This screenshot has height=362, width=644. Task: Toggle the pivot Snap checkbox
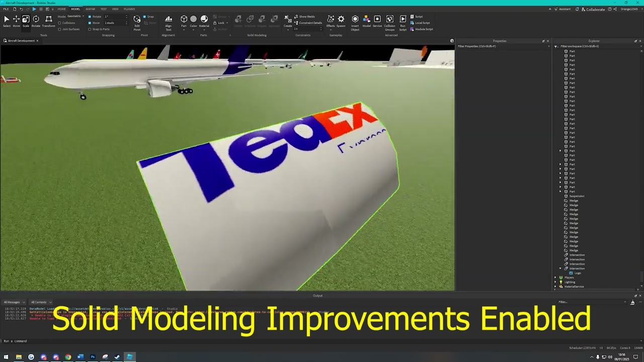[145, 17]
